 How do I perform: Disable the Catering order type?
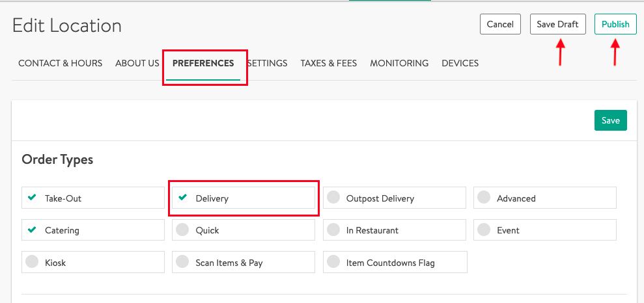32,230
